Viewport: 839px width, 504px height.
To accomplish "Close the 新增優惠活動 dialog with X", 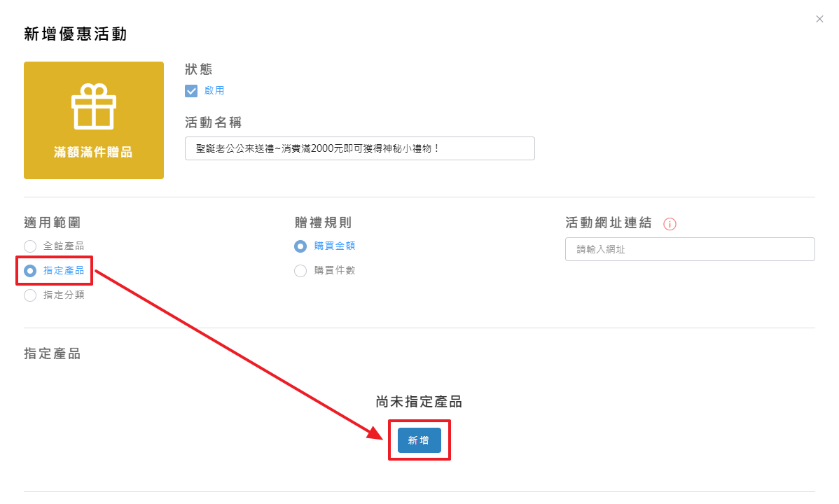I will pyautogui.click(x=819, y=19).
